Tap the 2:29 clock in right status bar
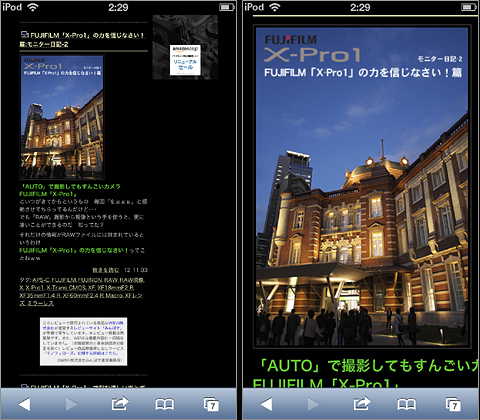Image resolution: width=480 pixels, height=420 pixels. (360, 7)
